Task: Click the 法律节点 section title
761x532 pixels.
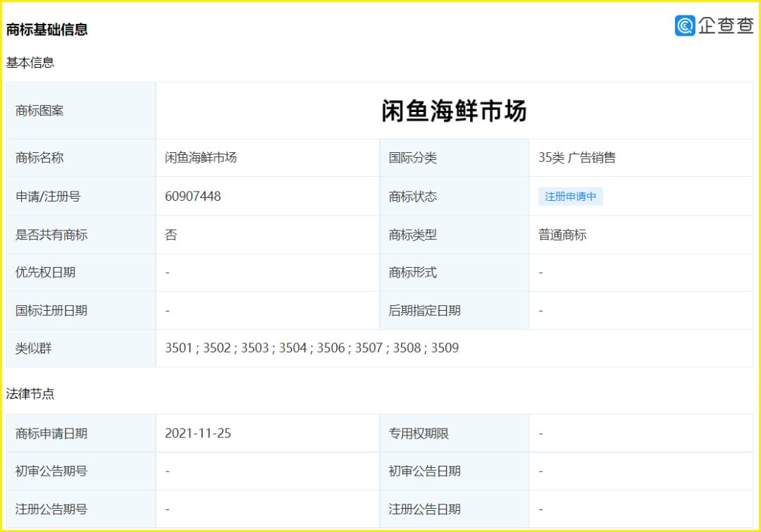Action: [30, 394]
